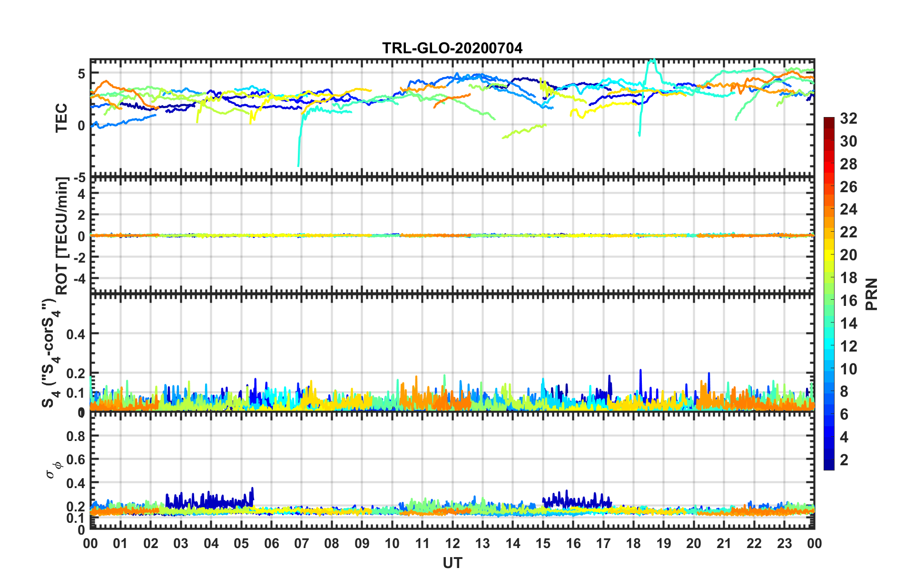Screen dimensions: 905x588
Task: Select PRN colorbar tick label 28
Action: [848, 164]
